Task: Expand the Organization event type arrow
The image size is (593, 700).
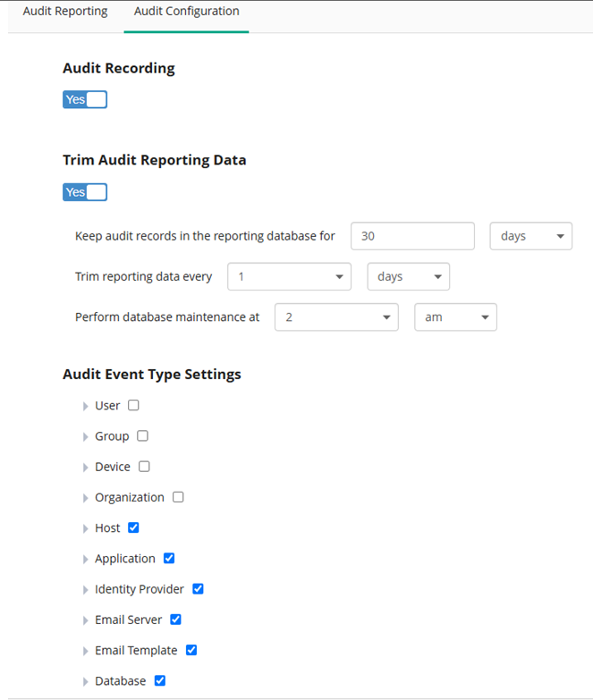Action: [85, 498]
